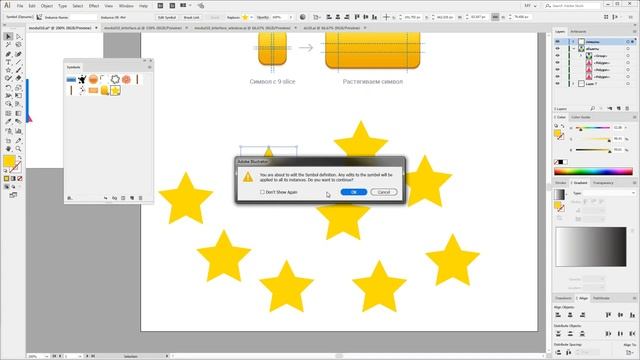Click the New Symbol icon in Symbols panel

coord(132,198)
